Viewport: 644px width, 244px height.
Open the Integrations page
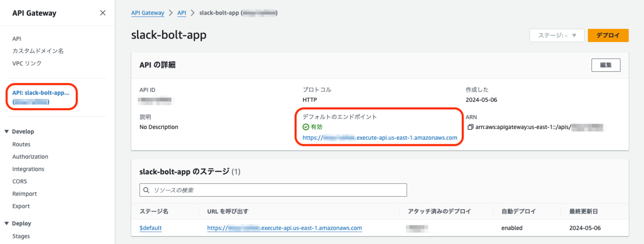28,169
